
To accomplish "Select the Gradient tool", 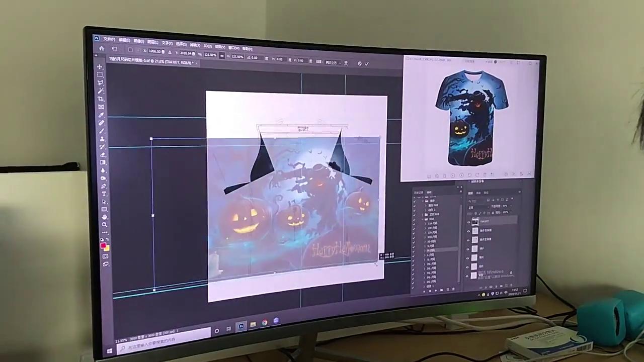I will (x=103, y=162).
